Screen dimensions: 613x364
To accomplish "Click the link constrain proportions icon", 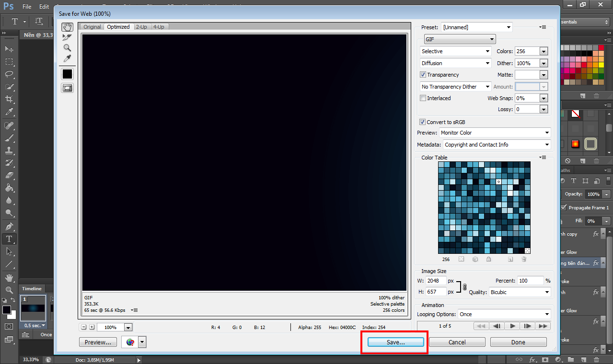I will [x=464, y=286].
